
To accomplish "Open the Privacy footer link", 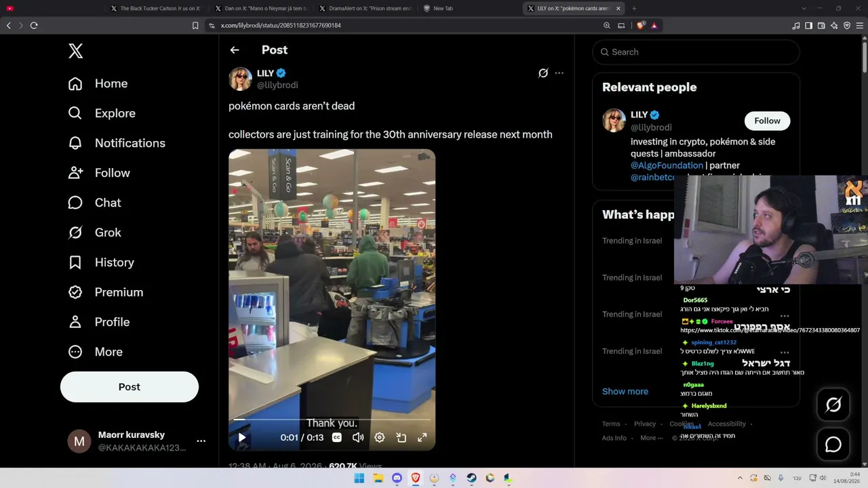I will coord(645,424).
